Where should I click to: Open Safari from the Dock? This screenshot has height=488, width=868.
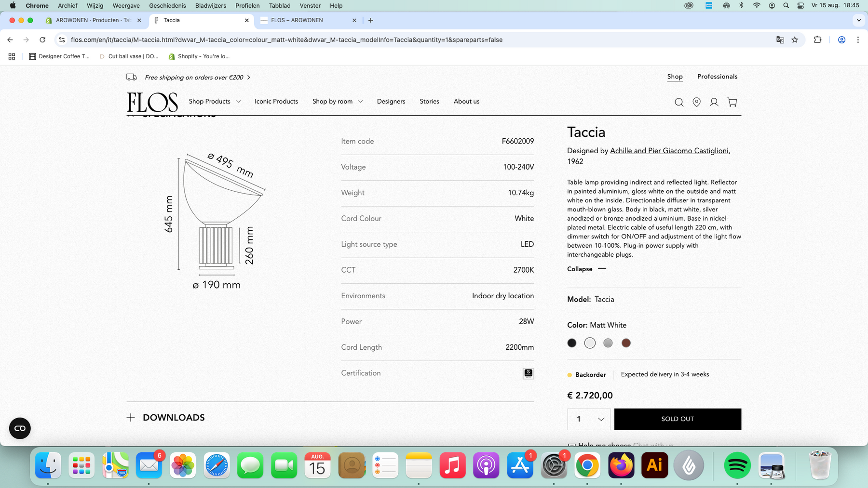coord(217,465)
